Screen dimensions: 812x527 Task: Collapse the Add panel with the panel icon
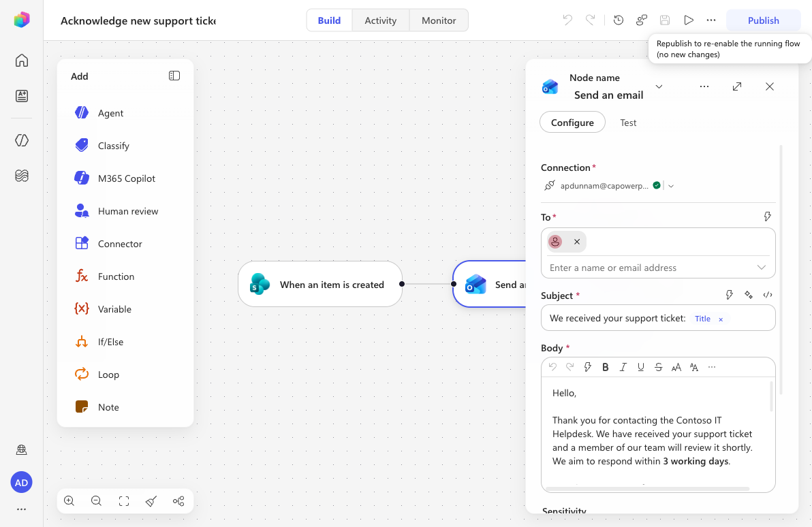174,76
